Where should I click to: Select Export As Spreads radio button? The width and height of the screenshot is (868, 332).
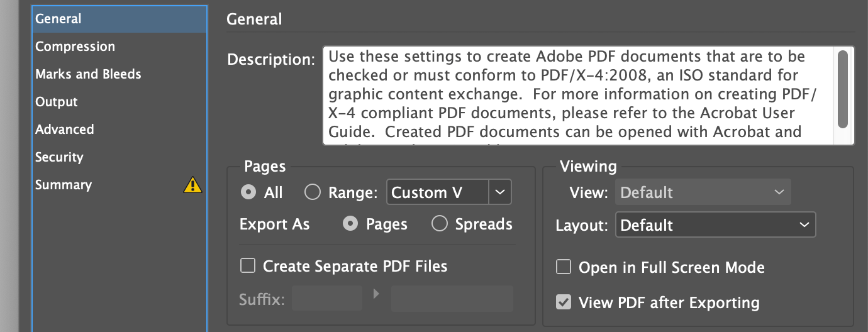point(439,224)
